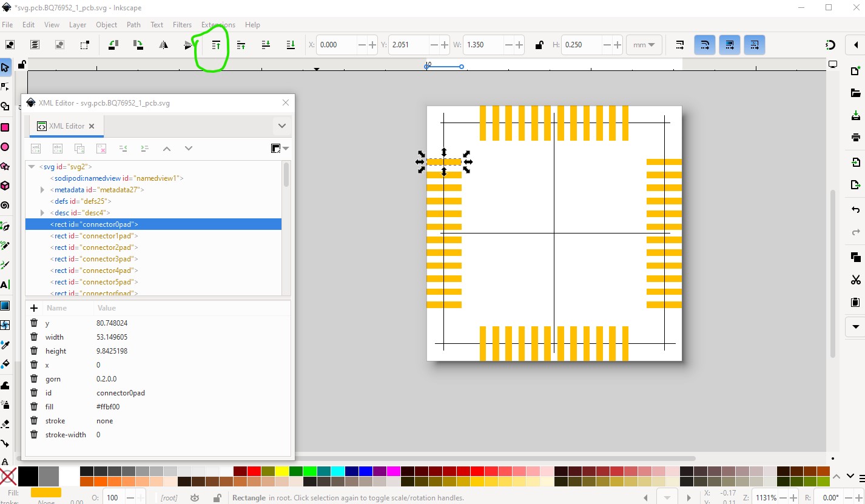This screenshot has height=504, width=865.
Task: Toggle the width/height lock icon
Action: [x=539, y=45]
